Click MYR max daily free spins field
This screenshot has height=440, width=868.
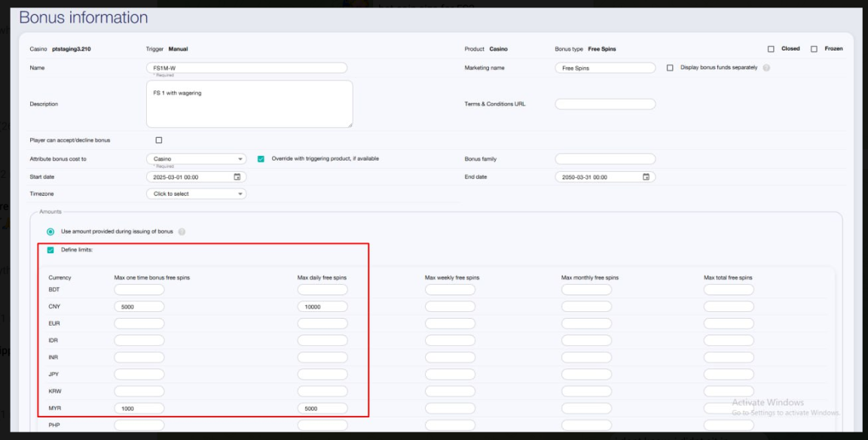(322, 408)
